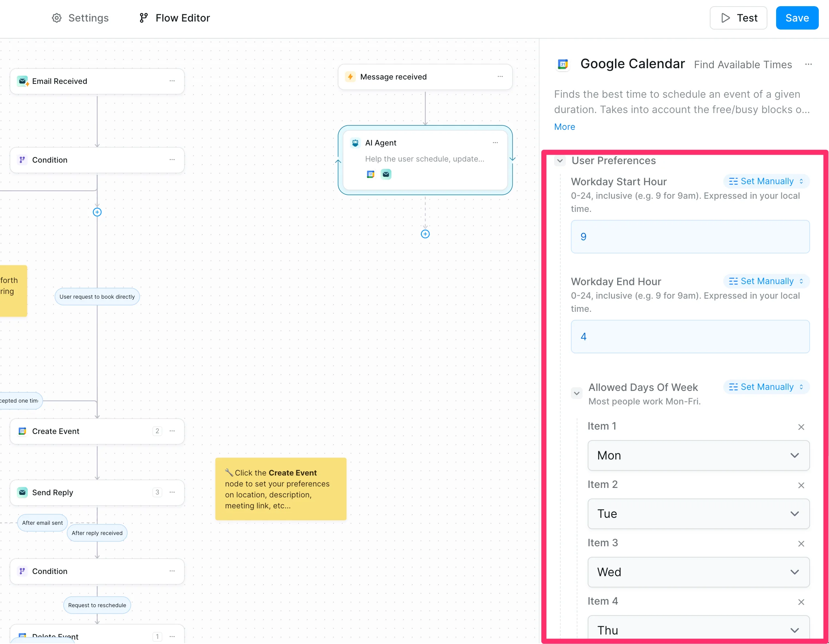The image size is (829, 644).
Task: Open the Message received node ellipsis menu
Action: pos(500,77)
